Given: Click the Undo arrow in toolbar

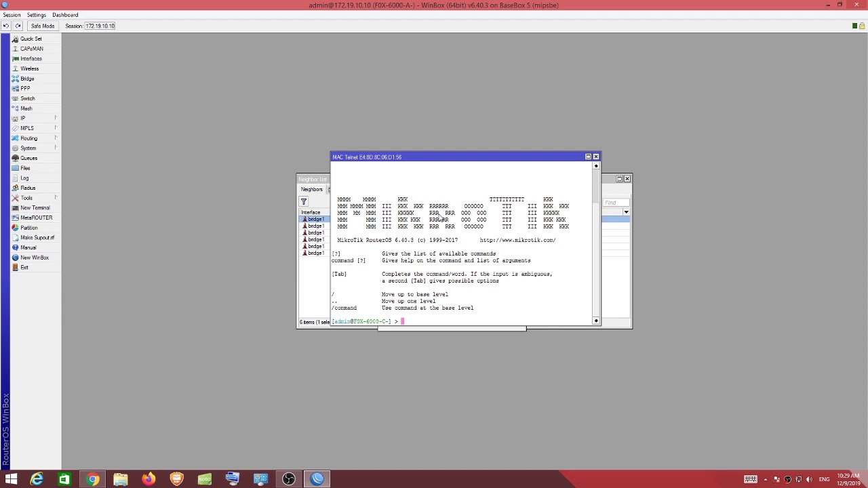Looking at the screenshot, I should [x=6, y=26].
